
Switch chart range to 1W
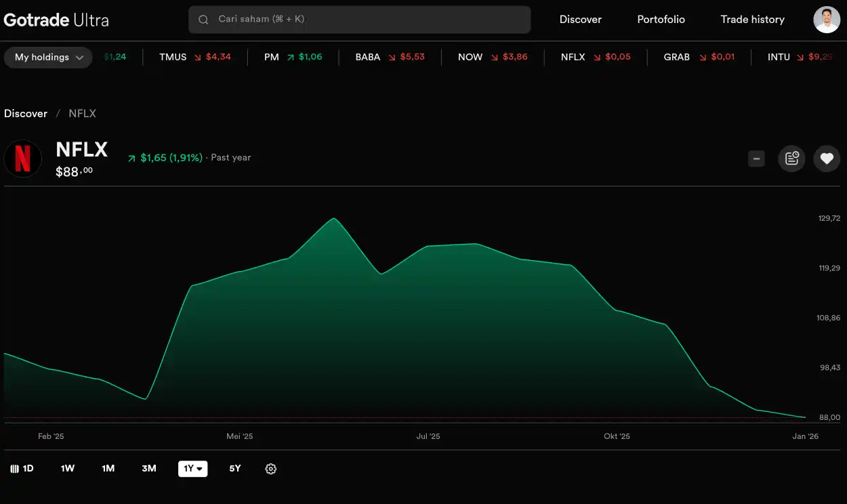pos(68,469)
